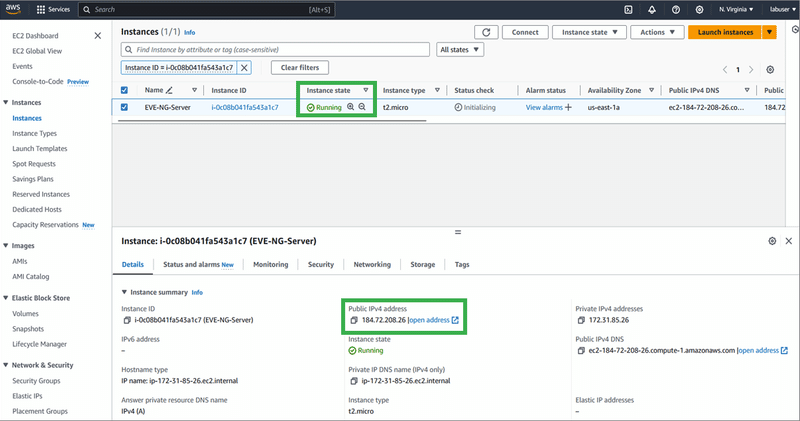
Task: Open table preferences gear icon
Action: [x=770, y=69]
